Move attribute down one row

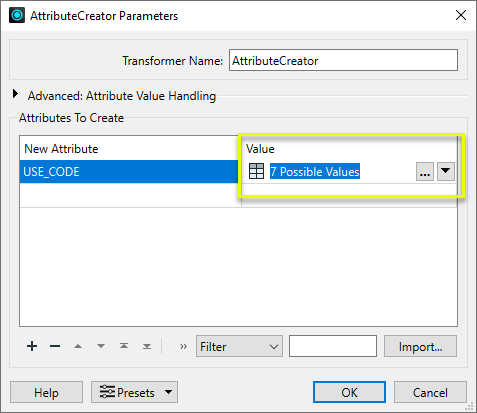101,346
